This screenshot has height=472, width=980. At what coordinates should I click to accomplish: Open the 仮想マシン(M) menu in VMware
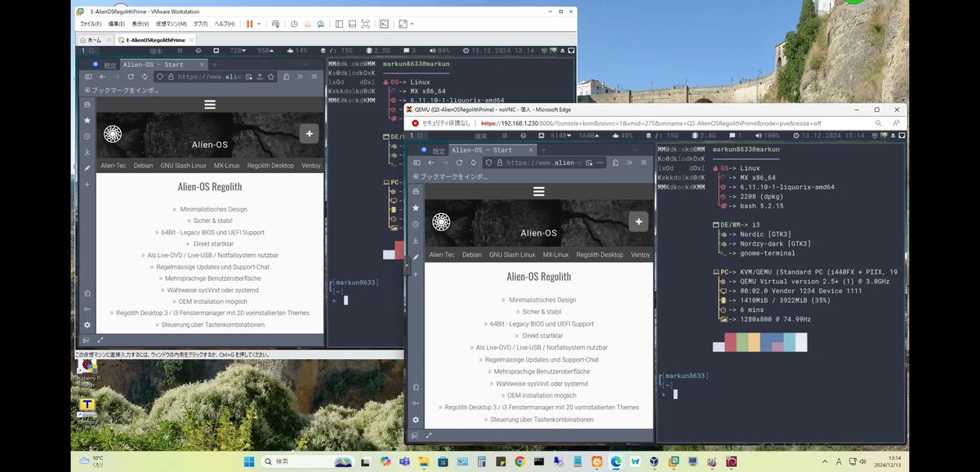click(x=171, y=24)
